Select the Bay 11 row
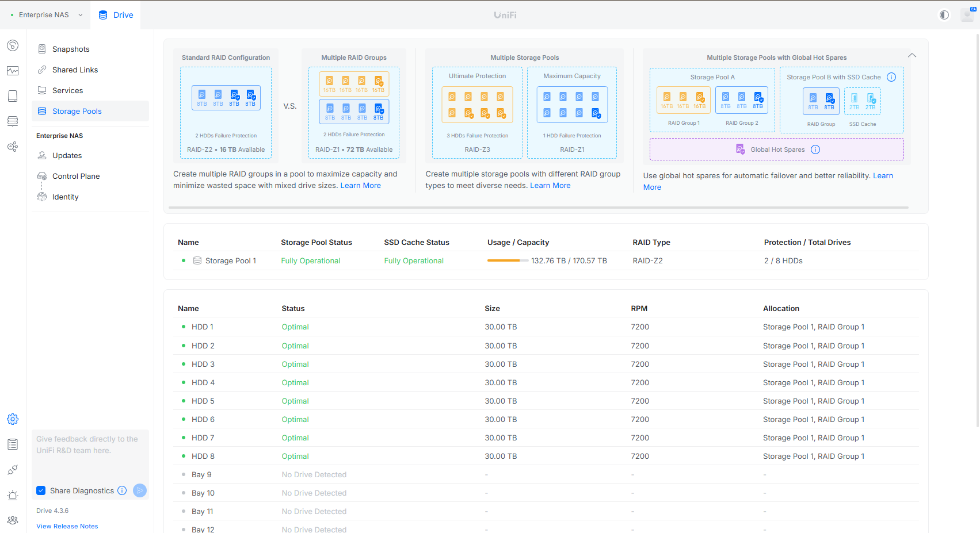 click(x=546, y=511)
